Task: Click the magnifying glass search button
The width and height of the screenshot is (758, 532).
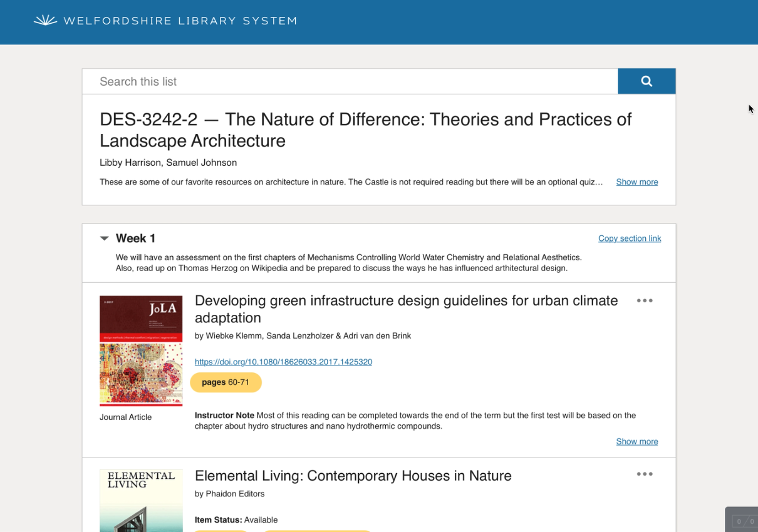Action: [x=646, y=81]
